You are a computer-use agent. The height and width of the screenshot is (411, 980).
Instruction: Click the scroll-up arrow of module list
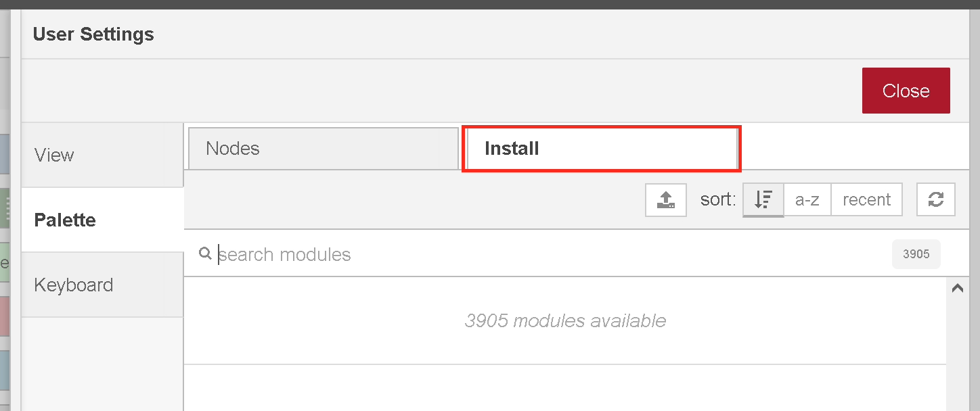[957, 288]
